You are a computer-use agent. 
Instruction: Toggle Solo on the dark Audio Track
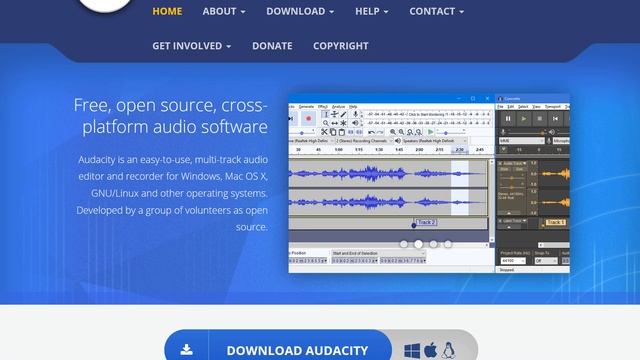(x=519, y=169)
